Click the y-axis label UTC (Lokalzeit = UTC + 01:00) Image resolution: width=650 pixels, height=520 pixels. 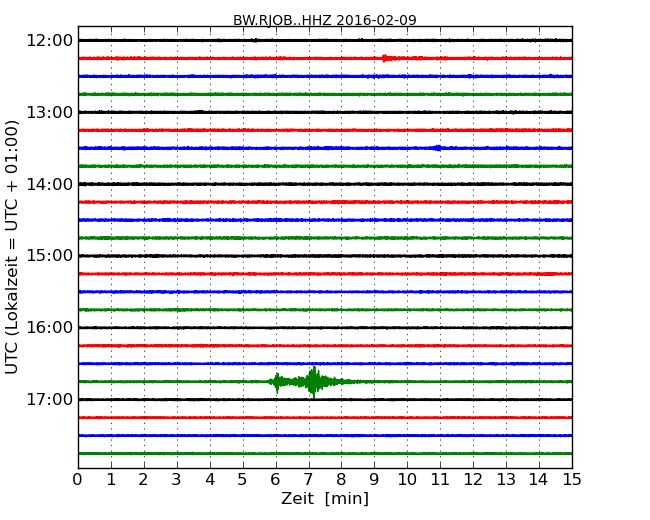[x=12, y=247]
